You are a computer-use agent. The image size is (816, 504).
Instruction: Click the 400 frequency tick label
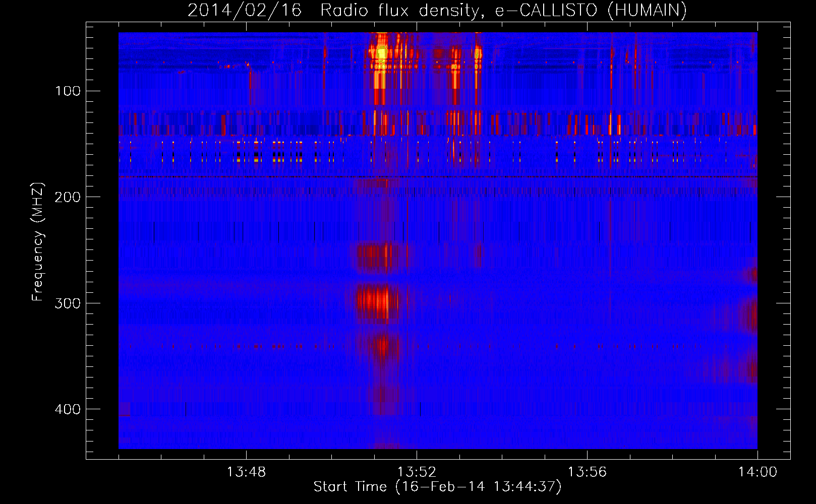pyautogui.click(x=68, y=409)
